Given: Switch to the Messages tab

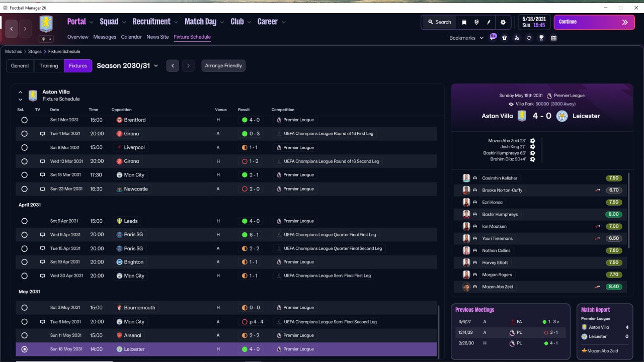Looking at the screenshot, I should click(105, 37).
